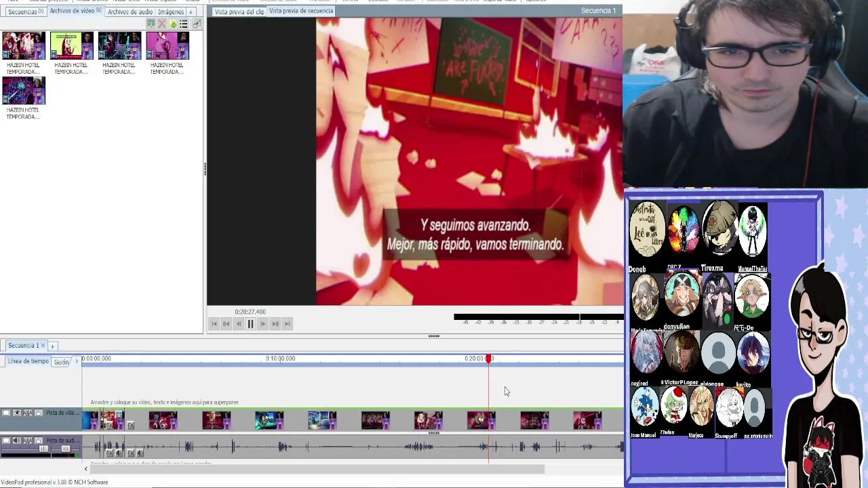Click speaker icon on first audio clip
Image resolution: width=868 pixels, height=488 pixels.
pos(119,453)
